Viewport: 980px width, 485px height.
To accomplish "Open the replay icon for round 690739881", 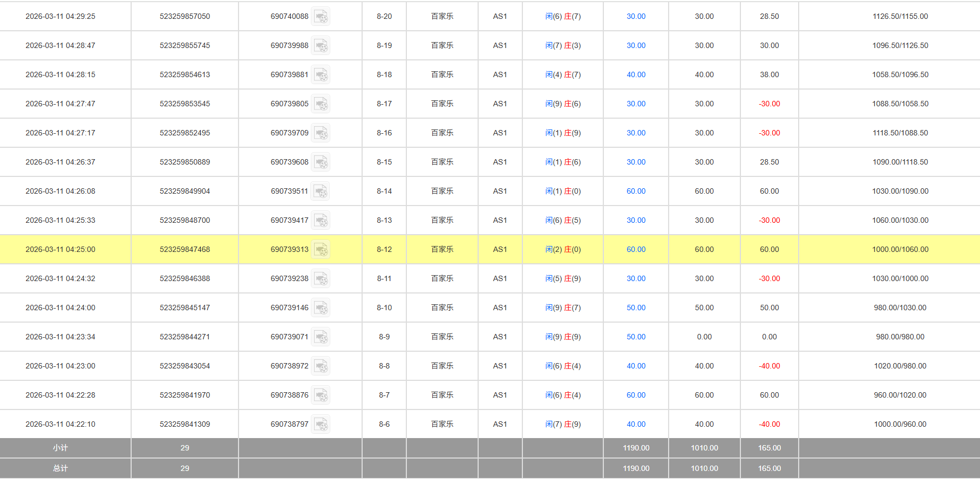I will (321, 75).
